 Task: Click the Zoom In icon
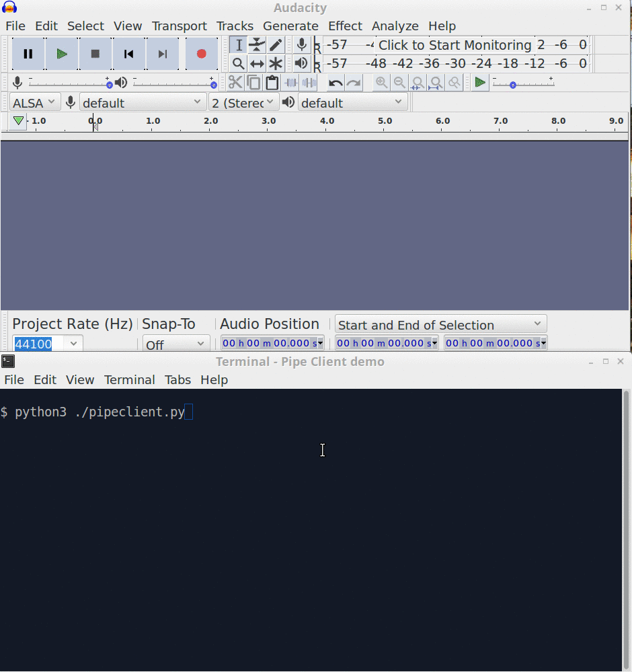click(381, 82)
